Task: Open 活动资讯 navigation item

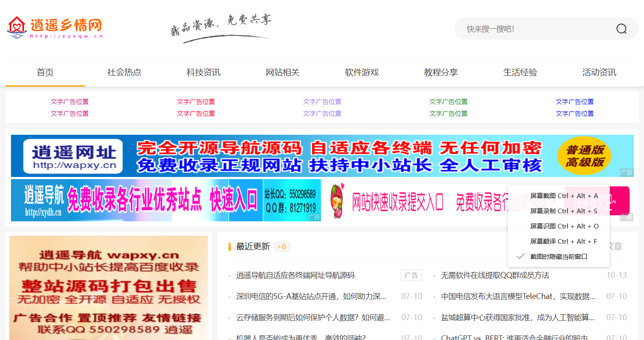Action: 599,72
